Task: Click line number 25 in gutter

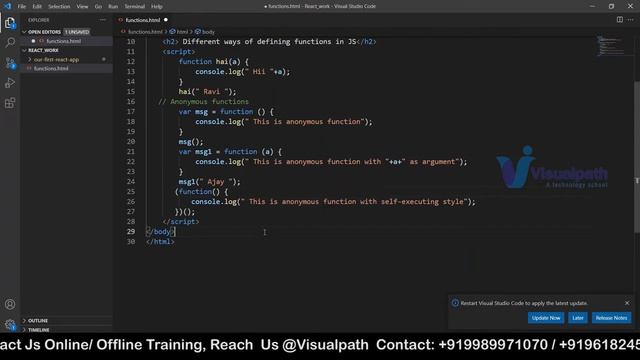Action: pos(131,192)
